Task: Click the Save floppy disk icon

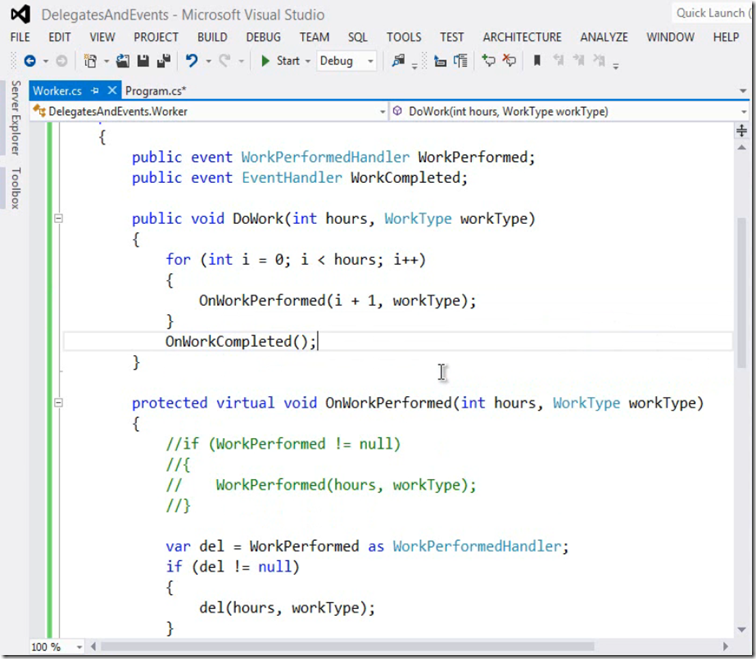Action: point(143,61)
